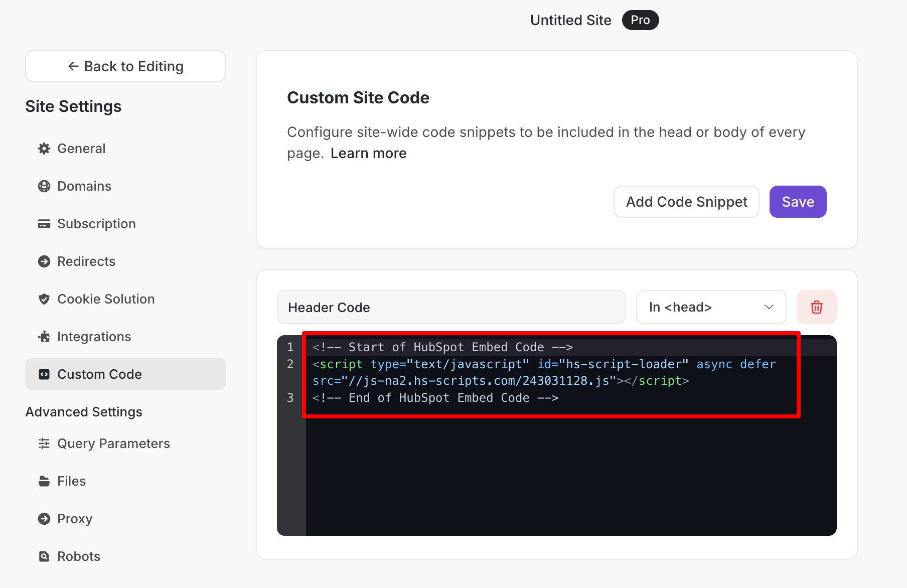Click line 3 End of HubSpot comment

click(x=435, y=398)
